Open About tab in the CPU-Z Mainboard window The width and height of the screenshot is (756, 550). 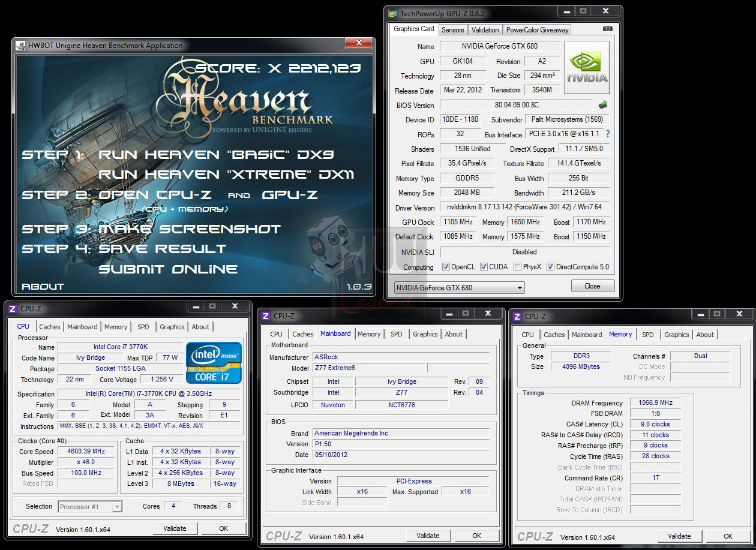(454, 334)
